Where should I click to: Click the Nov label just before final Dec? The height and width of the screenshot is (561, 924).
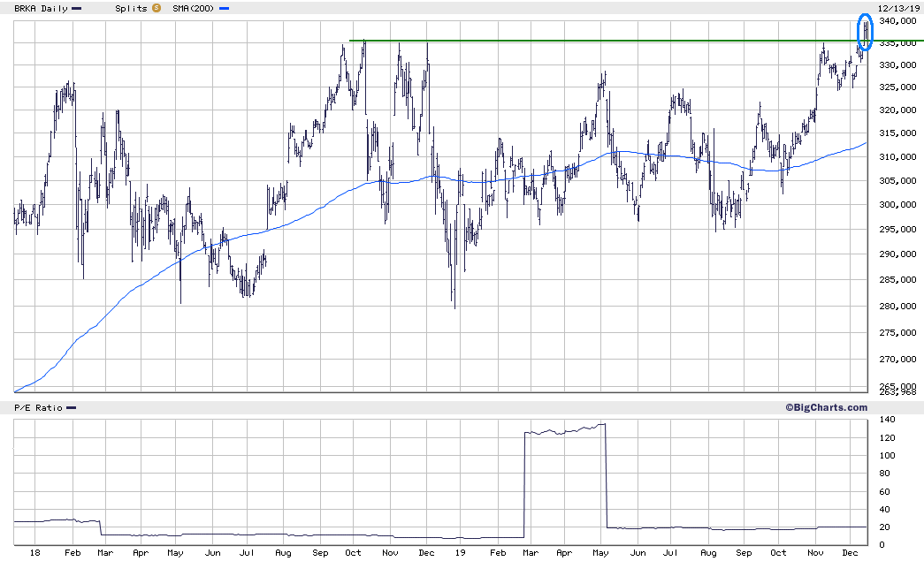pyautogui.click(x=815, y=553)
